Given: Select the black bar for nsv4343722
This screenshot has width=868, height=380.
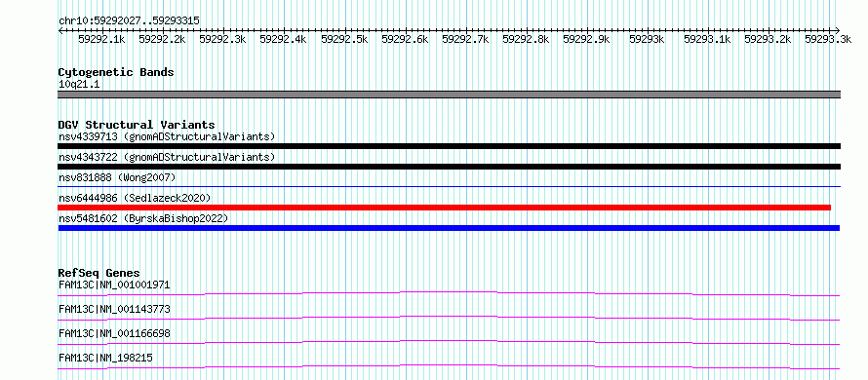Looking at the screenshot, I should [x=449, y=167].
